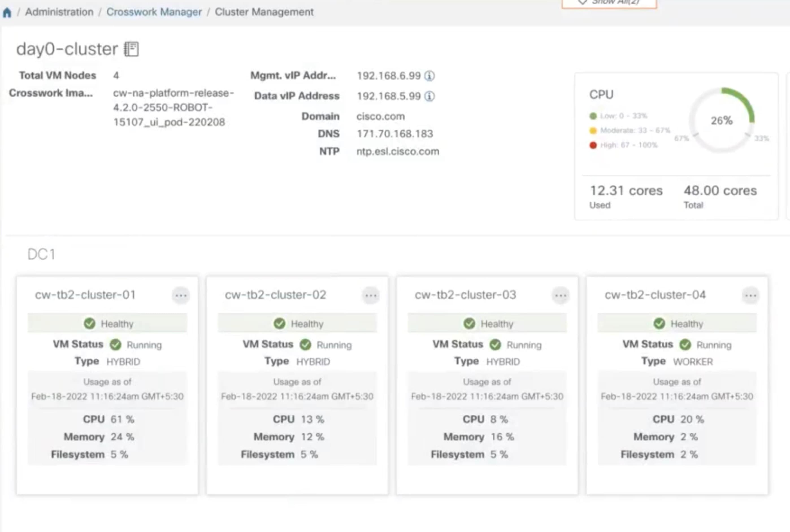Click the Running status icon on cw-tb2-cluster-04

tap(685, 345)
